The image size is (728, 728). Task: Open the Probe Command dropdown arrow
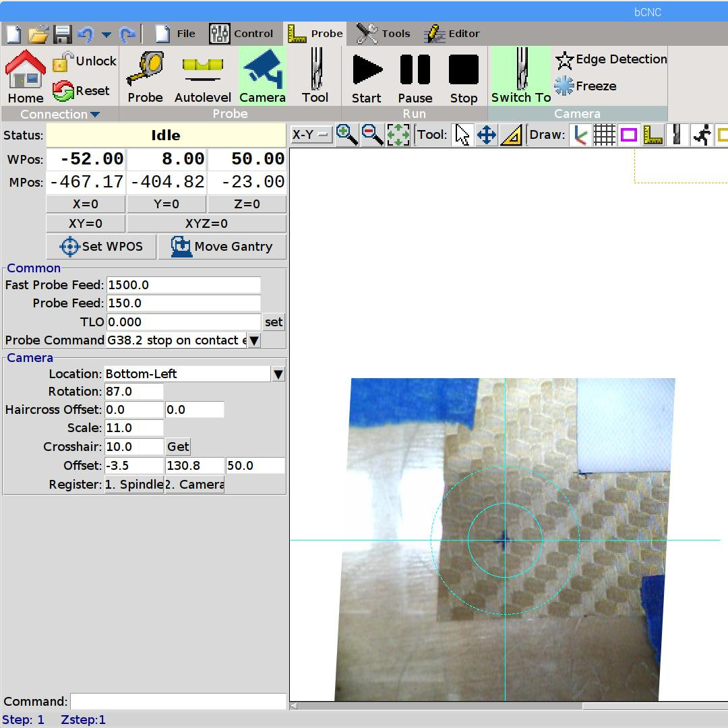click(x=253, y=340)
